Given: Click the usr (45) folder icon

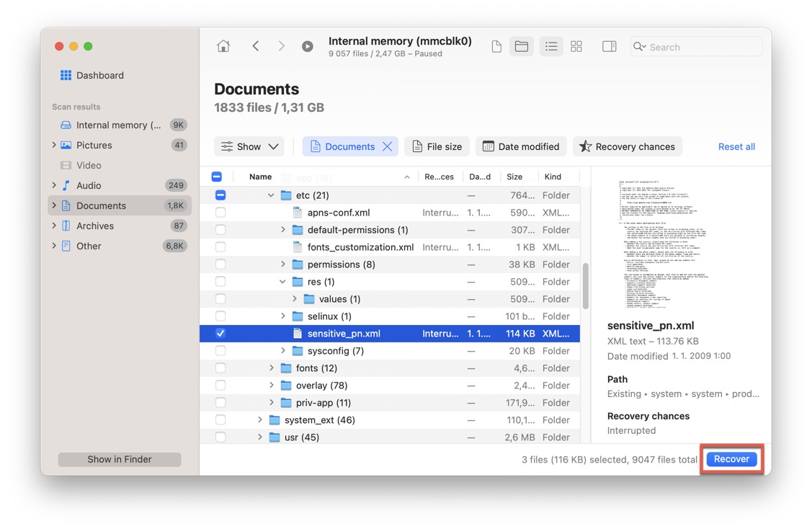Looking at the screenshot, I should coord(275,437).
